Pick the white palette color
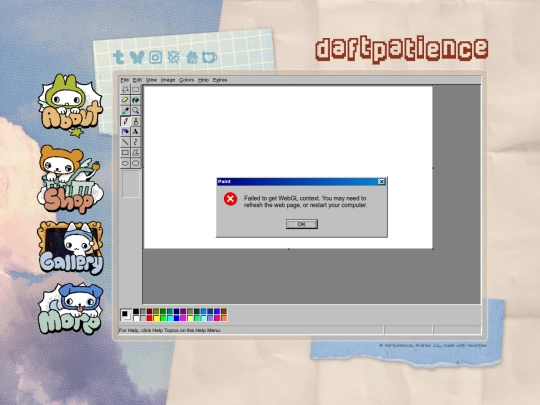Image resolution: width=540 pixels, height=405 pixels. 136,319
